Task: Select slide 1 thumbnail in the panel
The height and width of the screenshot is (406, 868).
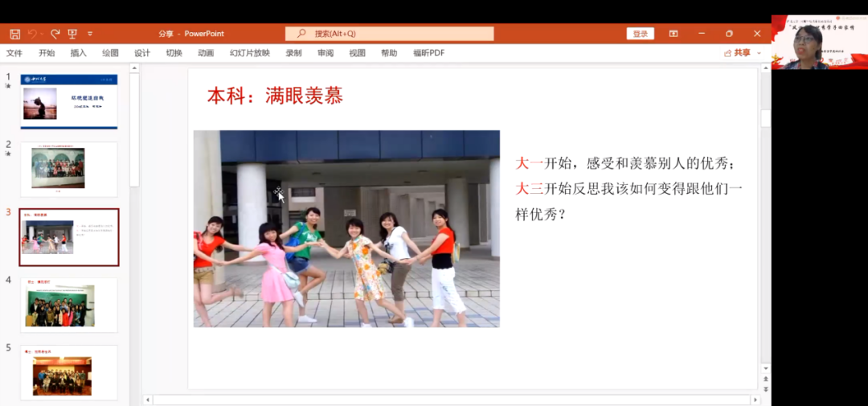Action: pos(68,101)
